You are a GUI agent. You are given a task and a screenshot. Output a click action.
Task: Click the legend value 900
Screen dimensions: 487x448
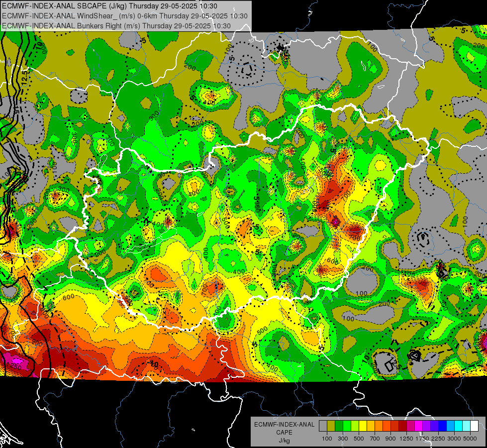[x=390, y=439]
